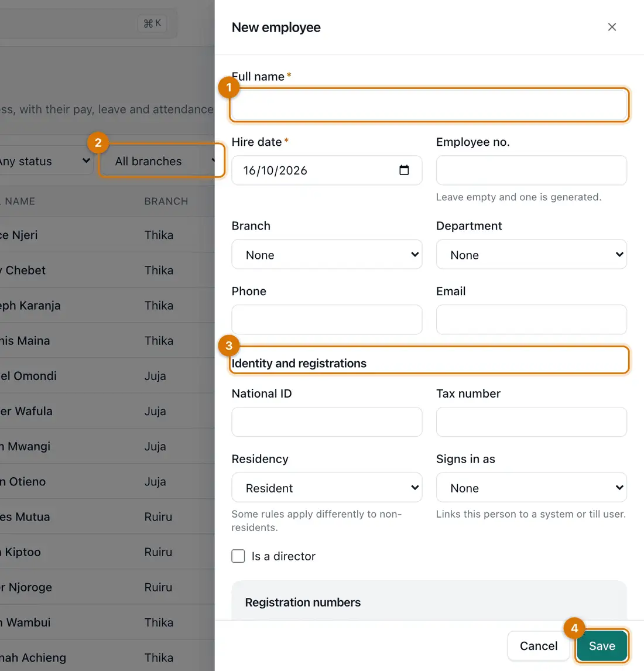
Task: Open the Any status filter dropdown
Action: 46,161
